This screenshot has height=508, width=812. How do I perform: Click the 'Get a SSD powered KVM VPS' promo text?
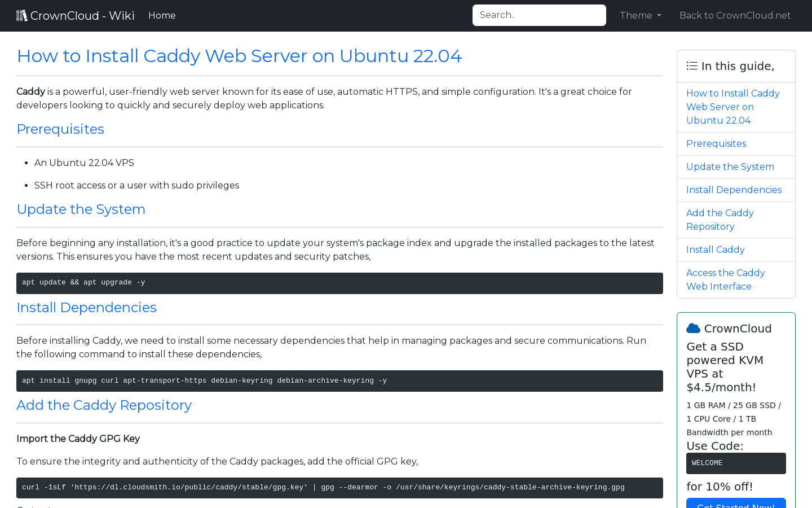point(725,367)
